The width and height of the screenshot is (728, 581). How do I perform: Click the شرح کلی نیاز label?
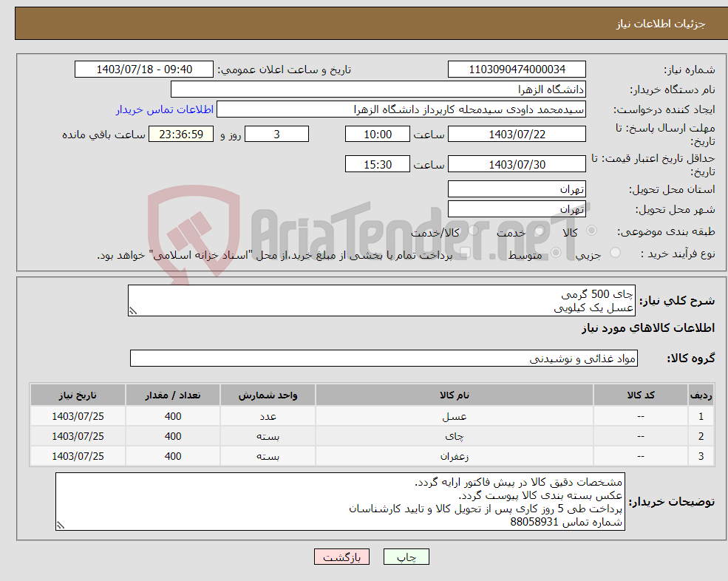click(x=677, y=301)
